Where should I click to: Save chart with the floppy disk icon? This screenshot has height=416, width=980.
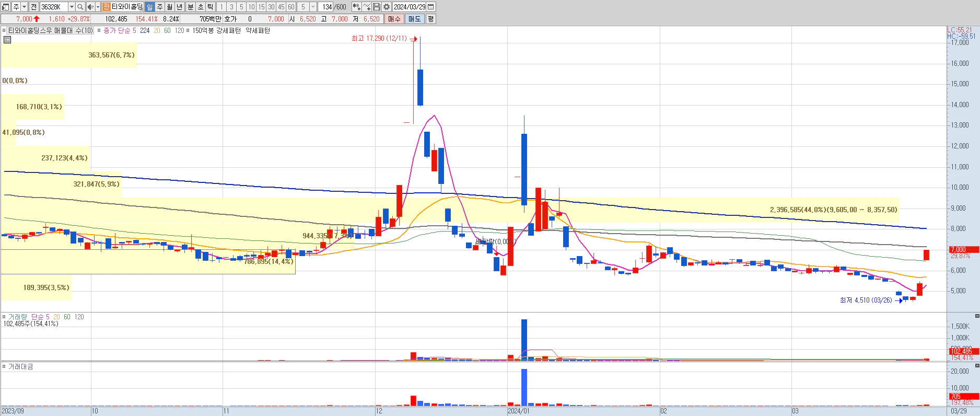(377, 7)
